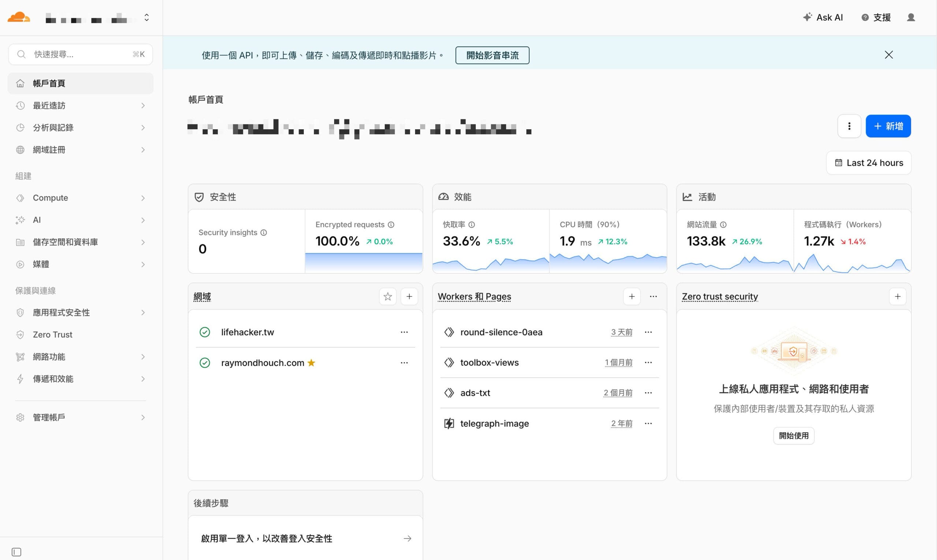Open the account switcher dropdown arrows
Viewport: 937px width, 560px height.
[146, 17]
